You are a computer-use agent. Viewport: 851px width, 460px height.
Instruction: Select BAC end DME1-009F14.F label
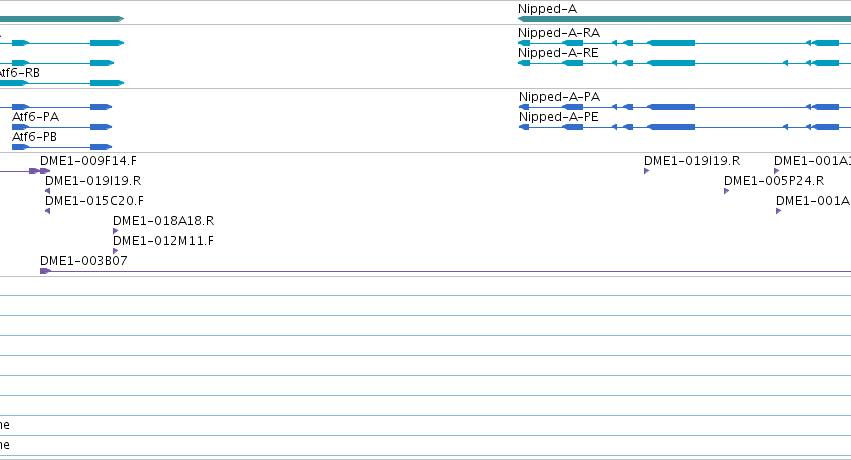point(88,161)
